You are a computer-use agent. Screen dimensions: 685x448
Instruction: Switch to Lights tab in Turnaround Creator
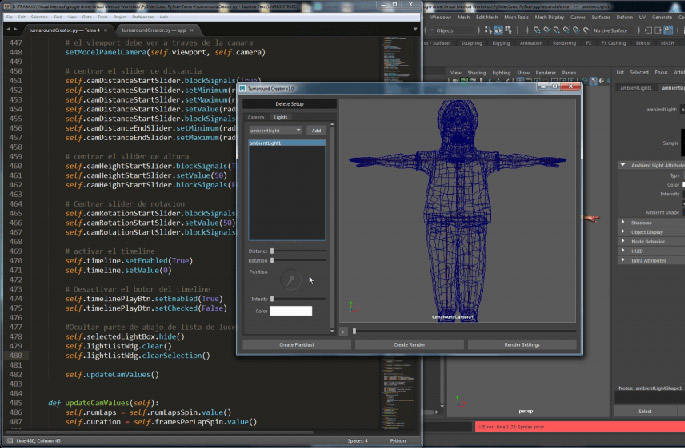280,117
